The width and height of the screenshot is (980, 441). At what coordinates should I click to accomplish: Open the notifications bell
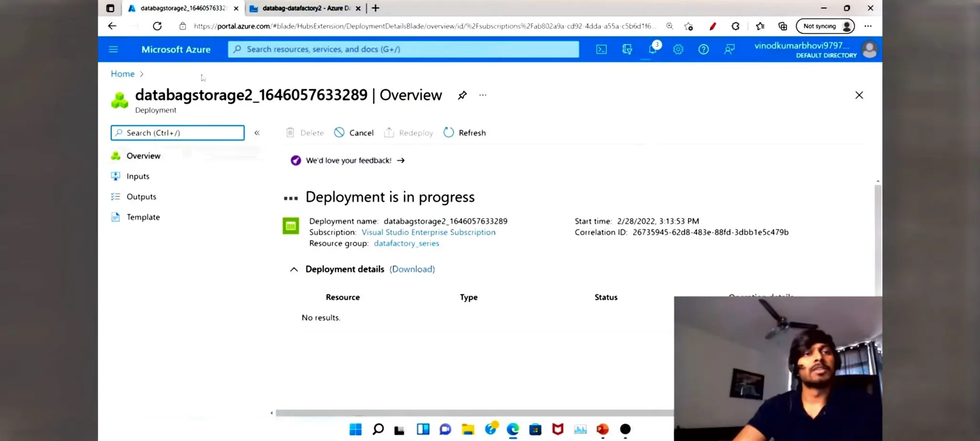pos(653,49)
